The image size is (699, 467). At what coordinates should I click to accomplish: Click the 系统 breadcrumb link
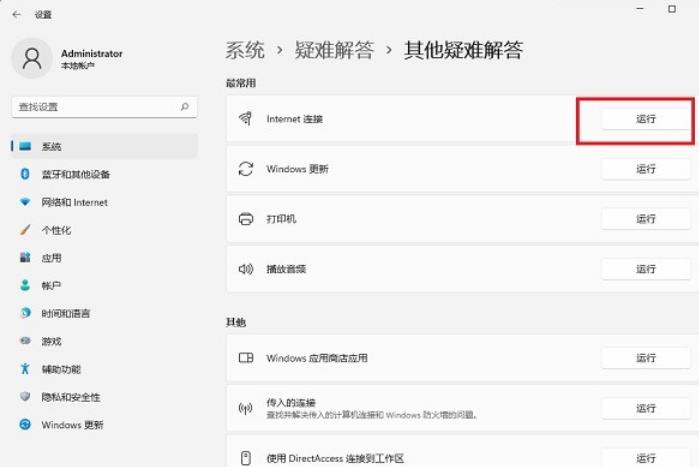pos(245,49)
